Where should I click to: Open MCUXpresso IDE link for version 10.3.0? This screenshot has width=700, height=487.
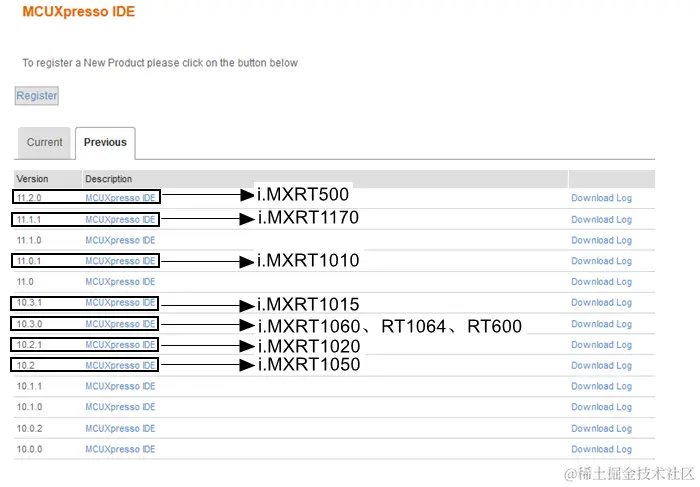click(x=120, y=324)
